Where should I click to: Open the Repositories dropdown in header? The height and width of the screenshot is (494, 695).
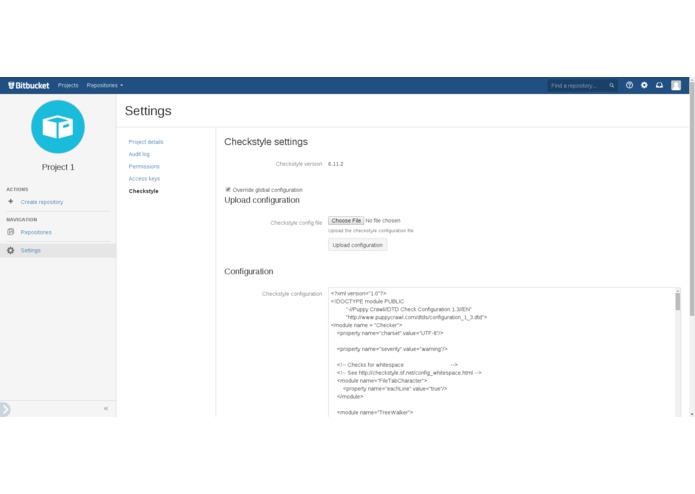tap(105, 86)
